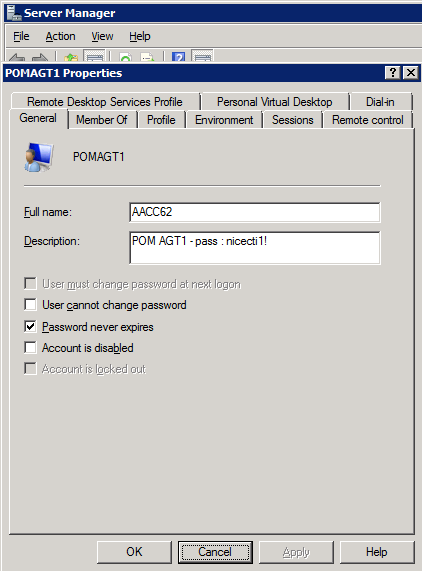Image resolution: width=422 pixels, height=571 pixels.
Task: Open Remote Desktop Services Profile tab
Action: pyautogui.click(x=105, y=102)
